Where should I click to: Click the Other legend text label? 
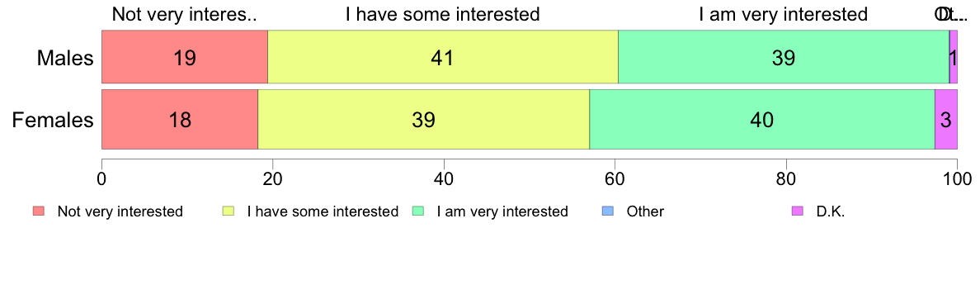[646, 211]
